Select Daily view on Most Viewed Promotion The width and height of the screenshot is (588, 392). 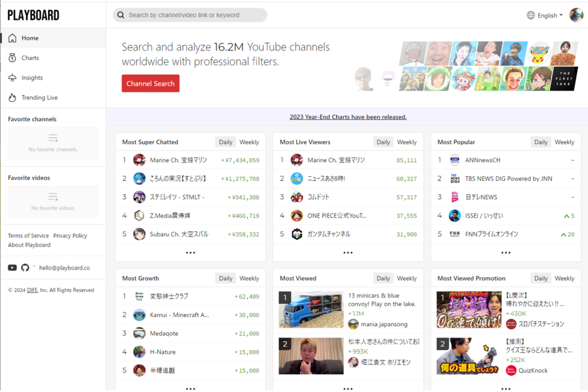(540, 278)
